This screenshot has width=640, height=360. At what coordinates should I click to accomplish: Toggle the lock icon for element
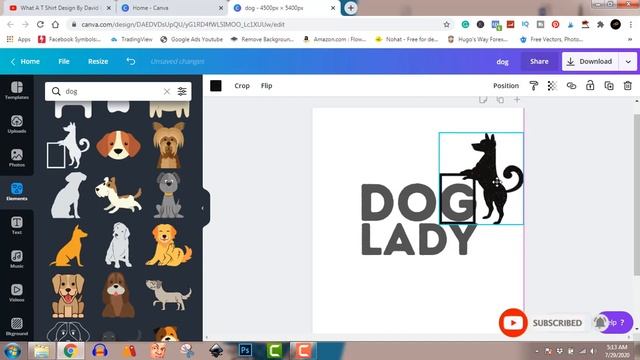[x=590, y=85]
